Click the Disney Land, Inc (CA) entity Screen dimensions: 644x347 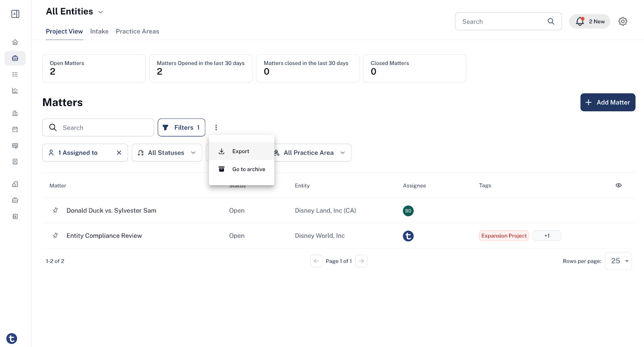[325, 210]
